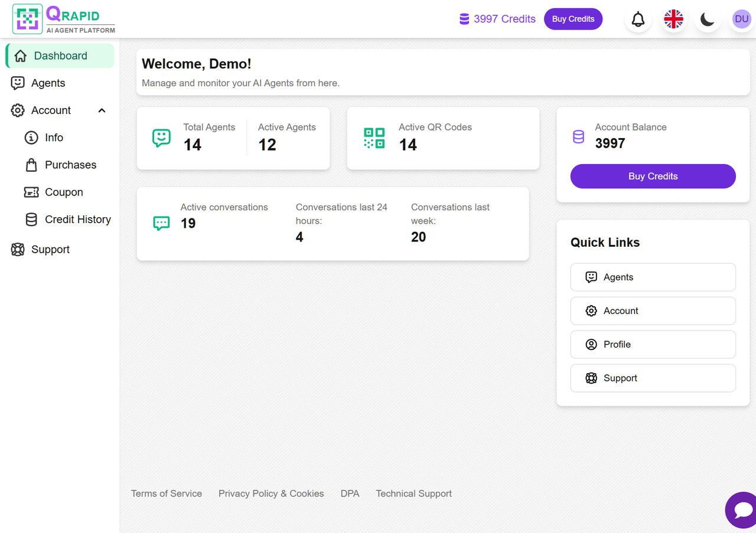Click the QRAPID logo icon
This screenshot has height=533, width=756.
27,18
